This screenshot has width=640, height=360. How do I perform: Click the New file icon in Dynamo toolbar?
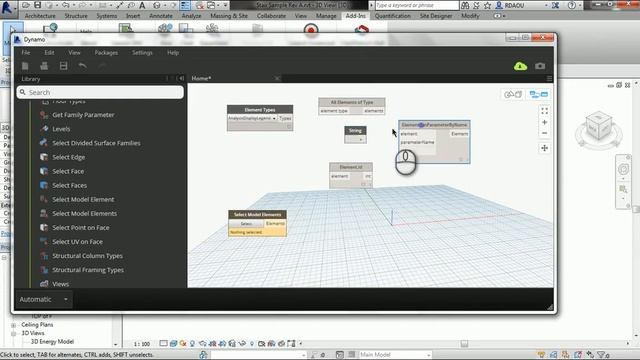pyautogui.click(x=25, y=66)
